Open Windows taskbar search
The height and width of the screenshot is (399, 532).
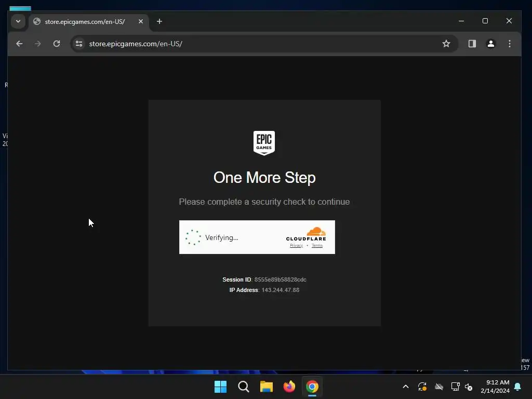(x=243, y=387)
